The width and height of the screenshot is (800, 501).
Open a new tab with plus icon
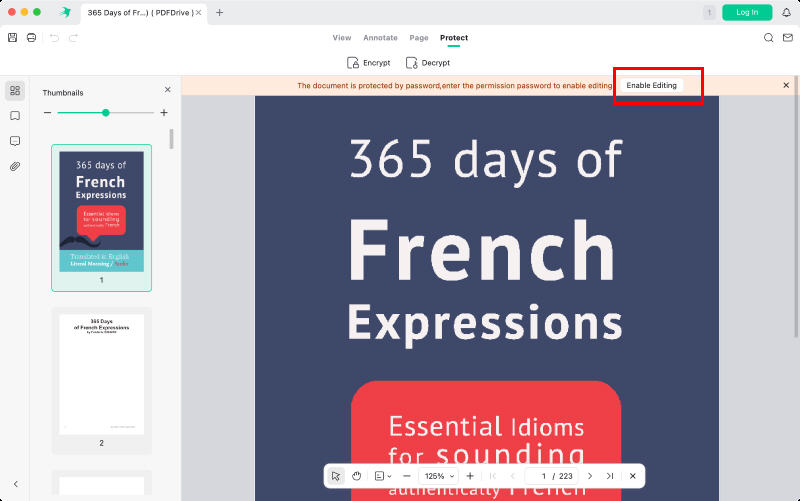point(219,12)
